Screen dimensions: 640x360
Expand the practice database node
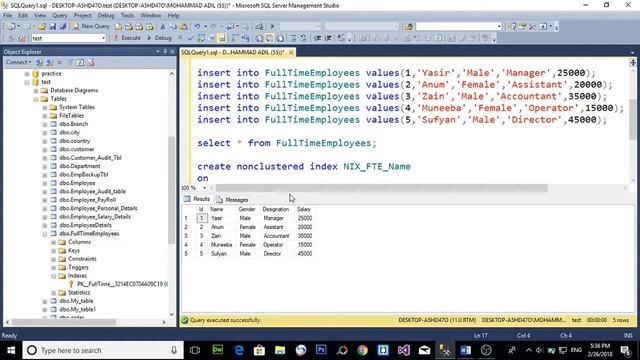point(27,74)
